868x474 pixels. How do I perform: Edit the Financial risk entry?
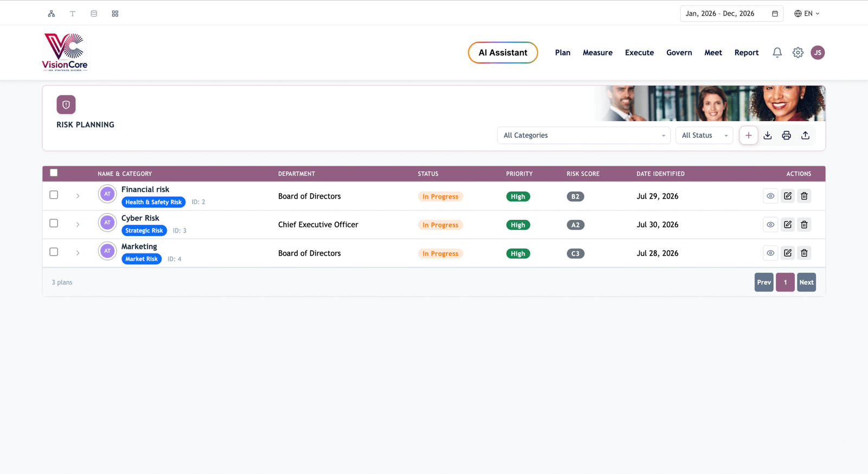pyautogui.click(x=788, y=196)
